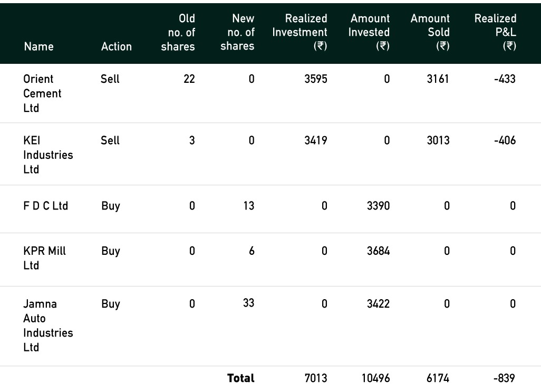Select total realized investment "7013"
541x392 pixels.
(316, 378)
